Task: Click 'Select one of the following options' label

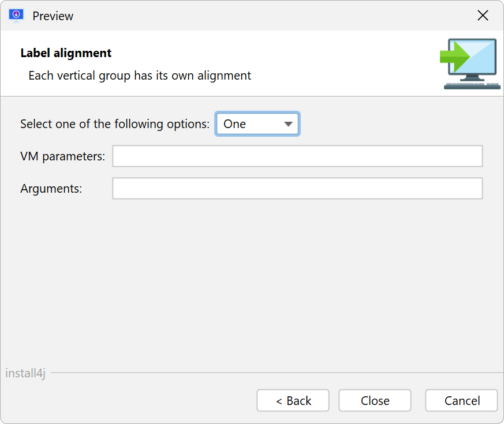Action: pos(115,124)
